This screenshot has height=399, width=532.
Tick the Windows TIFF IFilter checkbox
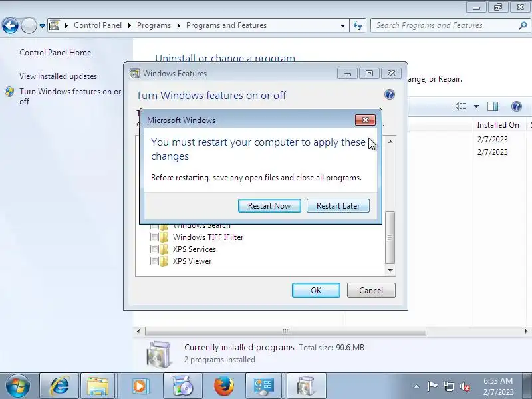point(154,237)
